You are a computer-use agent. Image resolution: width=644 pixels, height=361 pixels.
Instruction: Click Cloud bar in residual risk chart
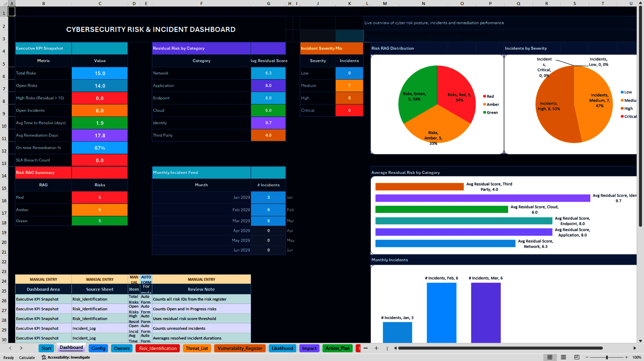(x=441, y=209)
